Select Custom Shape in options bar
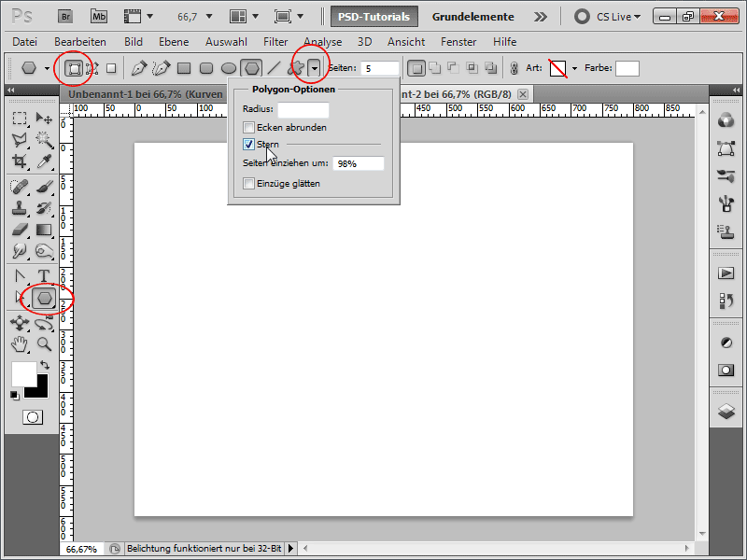747x560 pixels. (296, 68)
